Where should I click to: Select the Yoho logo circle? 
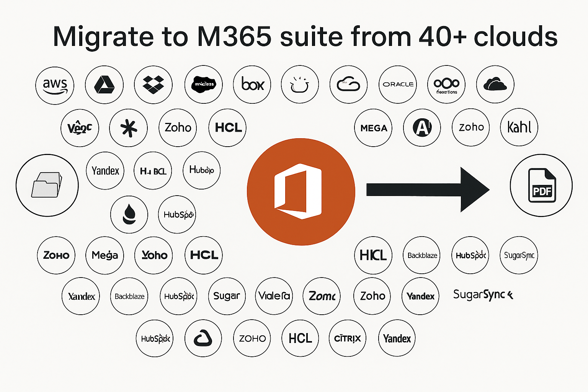point(154,255)
